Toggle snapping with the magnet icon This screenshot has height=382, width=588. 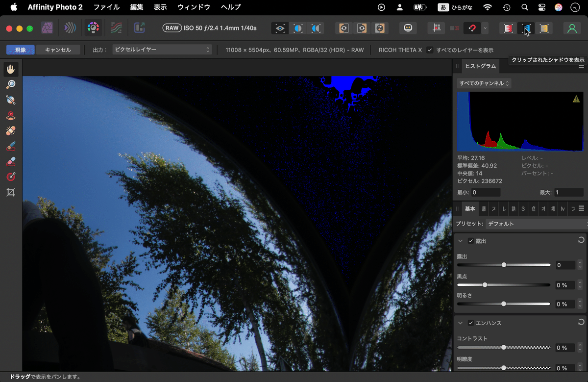point(471,28)
